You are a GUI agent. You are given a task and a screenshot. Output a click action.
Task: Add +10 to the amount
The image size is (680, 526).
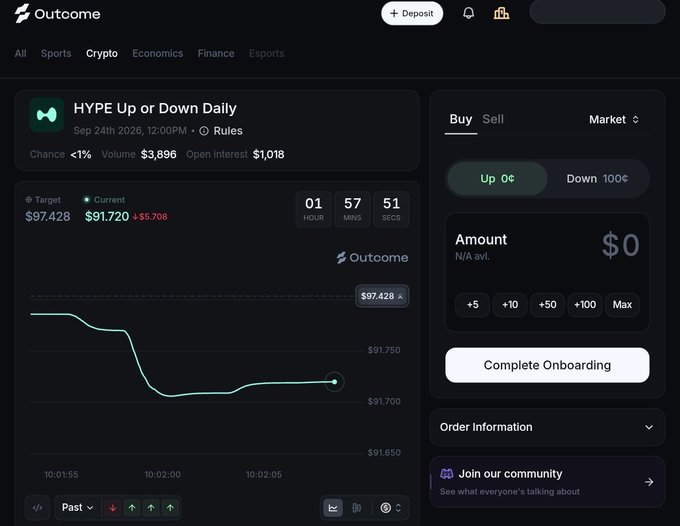pyautogui.click(x=510, y=305)
